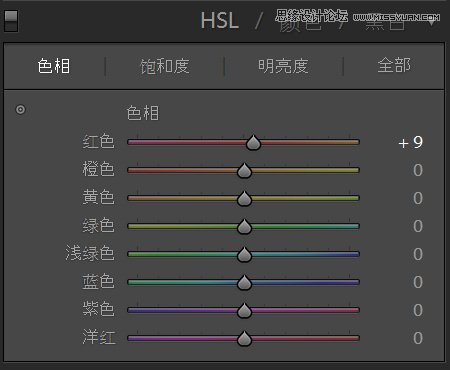This screenshot has height=370, width=450.
Task: Select the targeted adjustment tool for hue
Action: (20, 109)
